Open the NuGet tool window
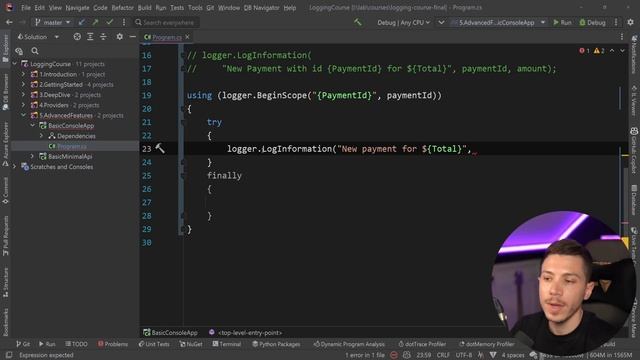This screenshot has width=640, height=360. 191,344
